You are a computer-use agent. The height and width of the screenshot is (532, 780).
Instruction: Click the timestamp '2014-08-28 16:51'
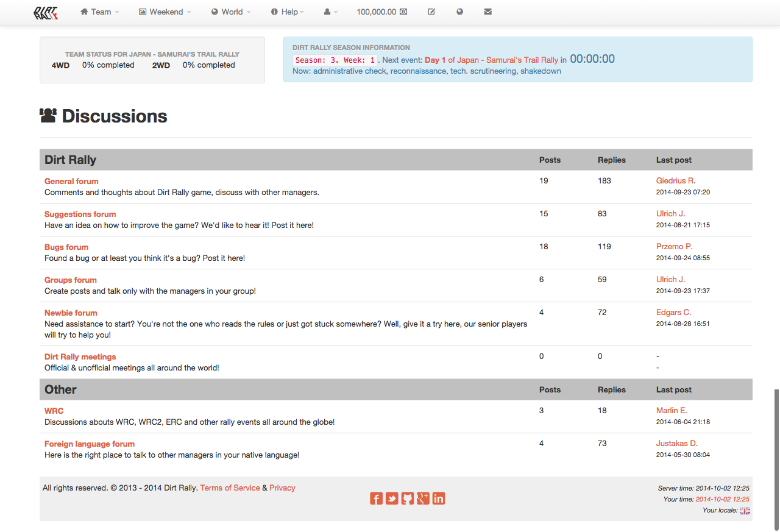(x=683, y=324)
